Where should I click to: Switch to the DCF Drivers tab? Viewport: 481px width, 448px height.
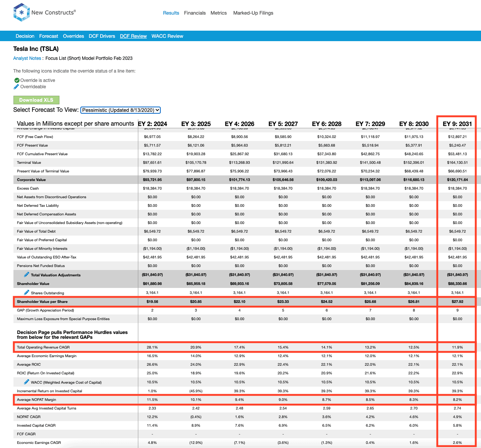(x=102, y=36)
